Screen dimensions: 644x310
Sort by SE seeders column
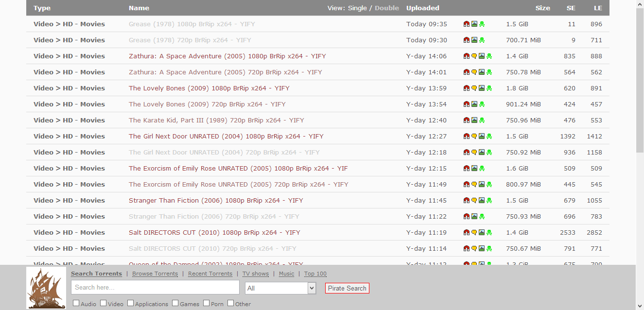pyautogui.click(x=571, y=8)
